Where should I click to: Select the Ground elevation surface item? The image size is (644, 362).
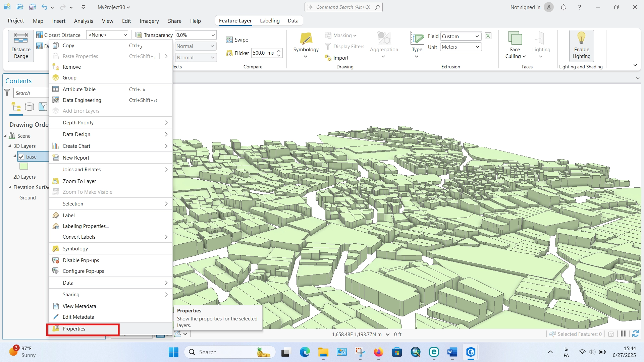click(x=28, y=198)
